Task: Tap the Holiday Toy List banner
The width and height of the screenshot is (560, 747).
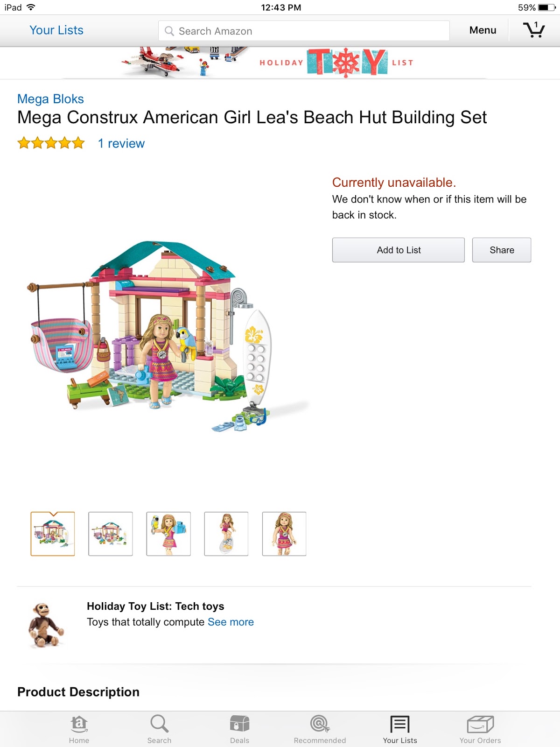Action: pyautogui.click(x=280, y=63)
